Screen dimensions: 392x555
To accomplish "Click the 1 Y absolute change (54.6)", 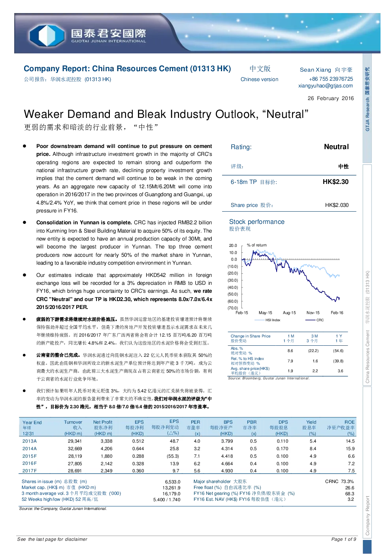I will [338, 350].
